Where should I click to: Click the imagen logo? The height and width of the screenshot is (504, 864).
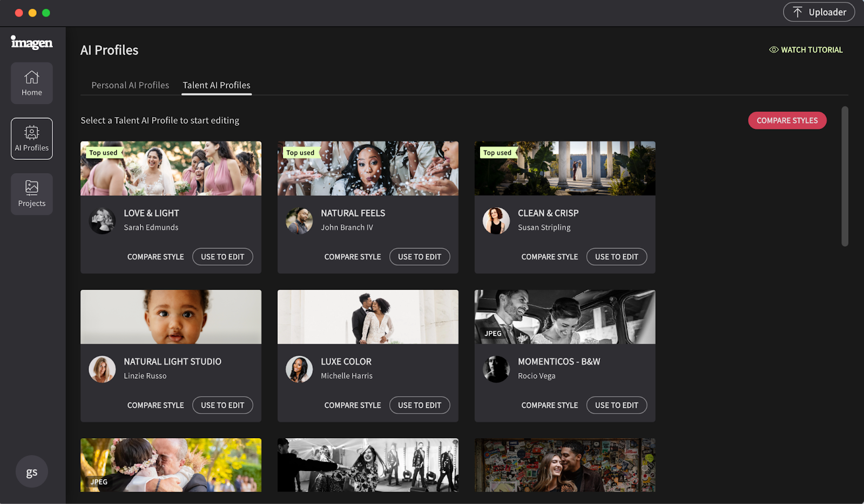coord(32,43)
